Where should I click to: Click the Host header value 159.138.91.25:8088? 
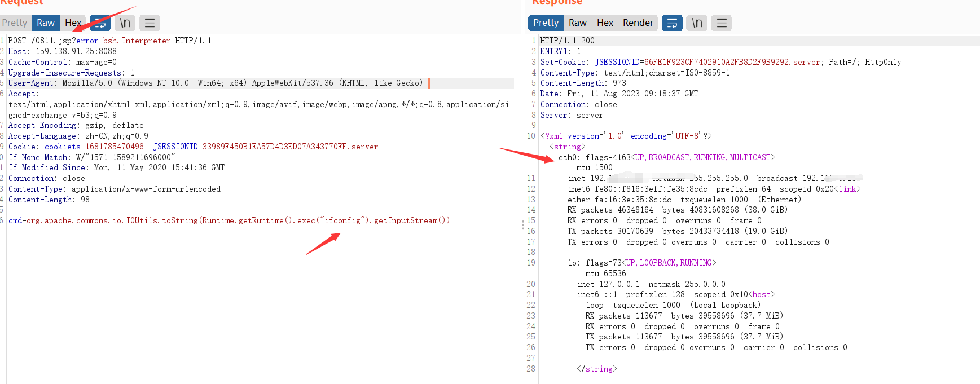click(x=76, y=51)
